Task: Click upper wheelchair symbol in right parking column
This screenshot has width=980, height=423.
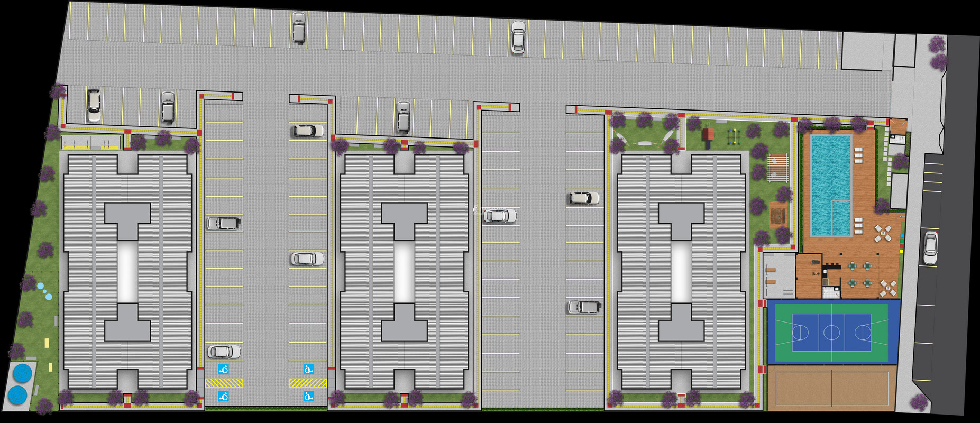Action: [x=308, y=369]
